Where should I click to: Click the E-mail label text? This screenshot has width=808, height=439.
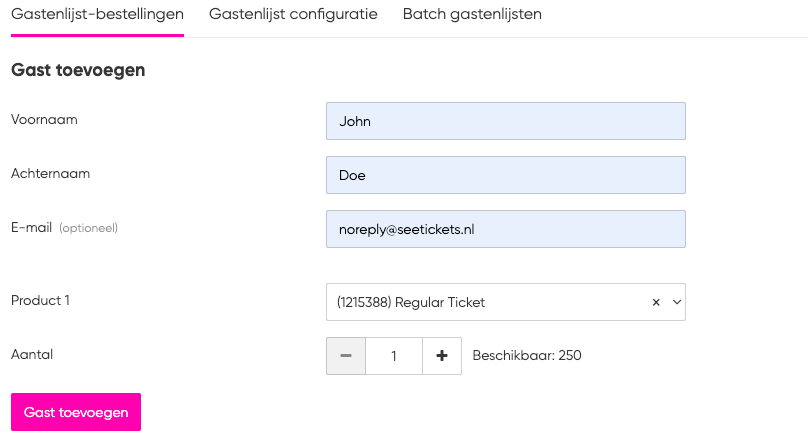(x=31, y=228)
